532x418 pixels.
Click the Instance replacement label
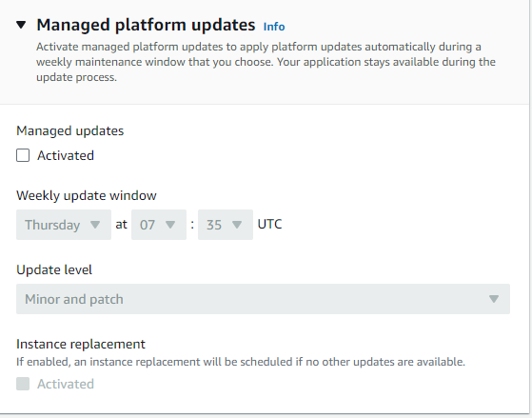(x=81, y=344)
